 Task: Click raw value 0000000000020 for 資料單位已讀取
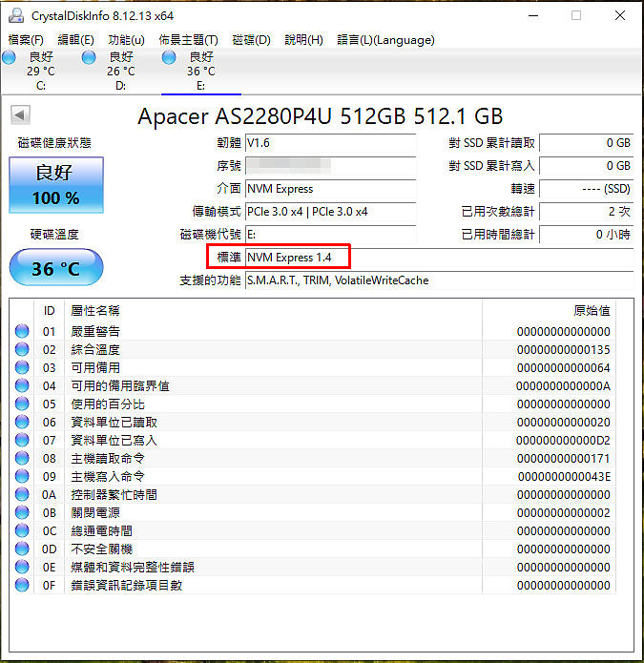tap(563, 422)
